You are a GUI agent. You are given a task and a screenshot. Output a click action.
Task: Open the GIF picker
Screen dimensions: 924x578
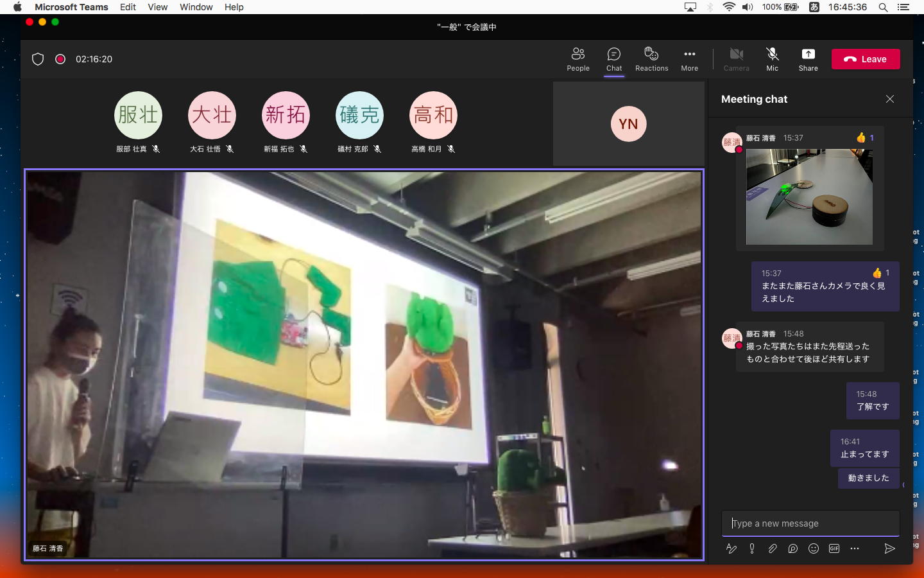(x=834, y=548)
